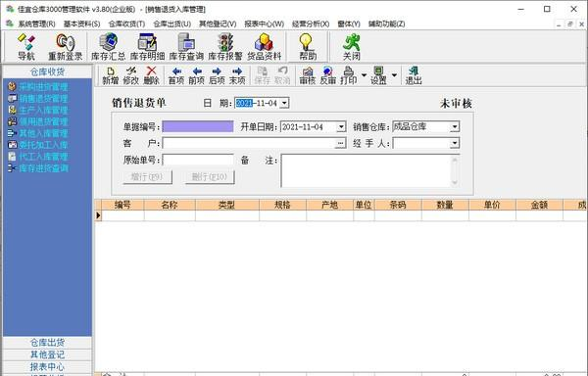
Task: Open 领用退货管理 in sidebar
Action: pos(38,121)
